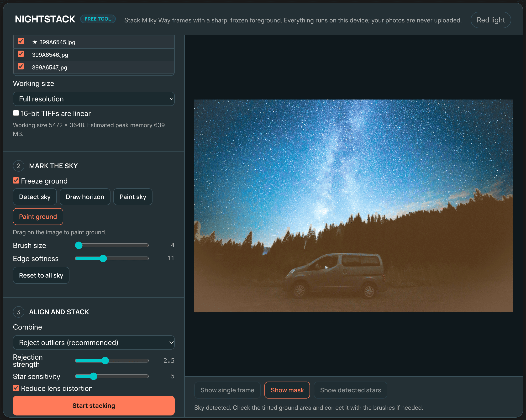
Task: Disable Reduce lens distortion
Action: pyautogui.click(x=16, y=388)
